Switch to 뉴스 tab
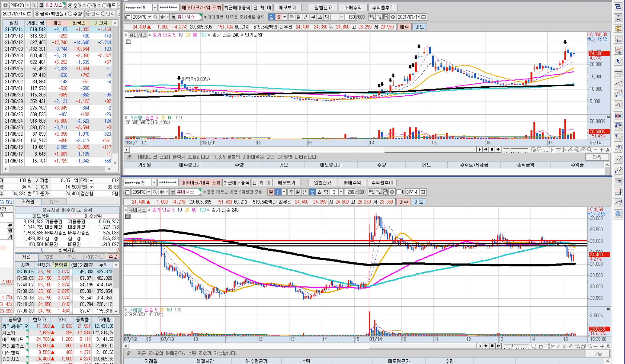 pos(54,202)
